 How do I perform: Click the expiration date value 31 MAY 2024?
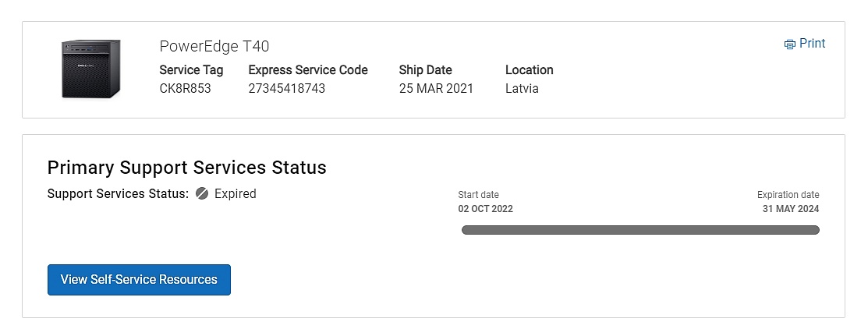coord(791,209)
